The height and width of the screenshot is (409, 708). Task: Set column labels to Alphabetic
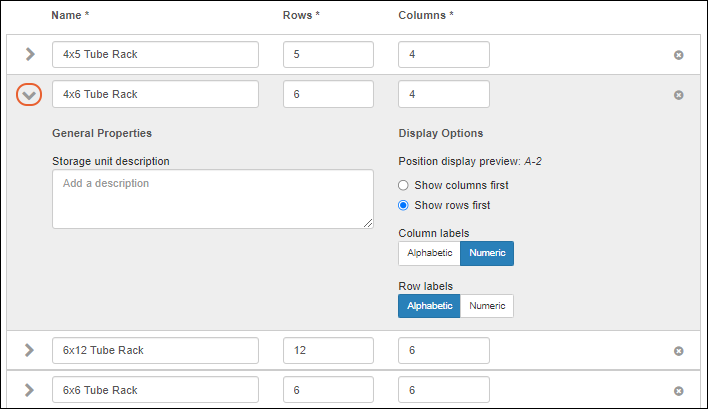(x=429, y=253)
